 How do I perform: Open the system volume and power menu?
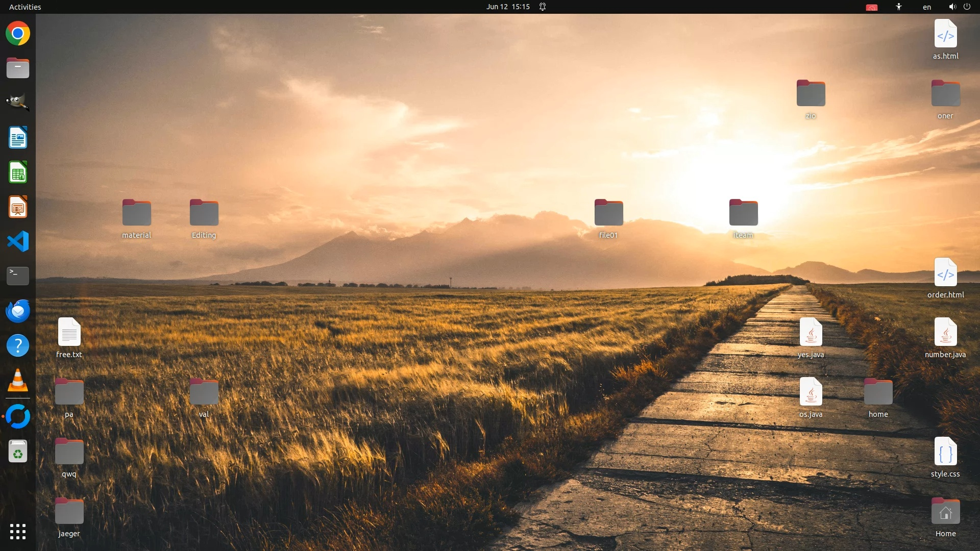click(959, 7)
